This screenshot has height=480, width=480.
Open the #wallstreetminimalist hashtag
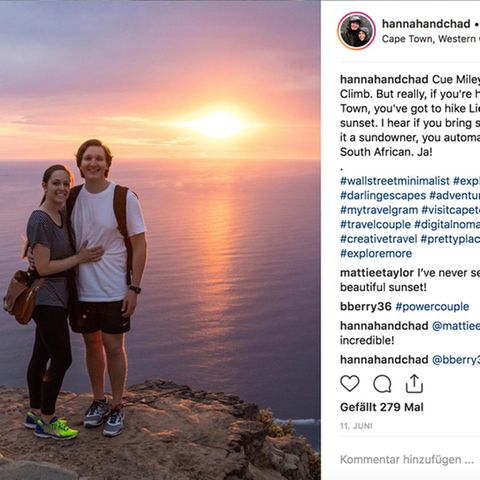pos(395,181)
